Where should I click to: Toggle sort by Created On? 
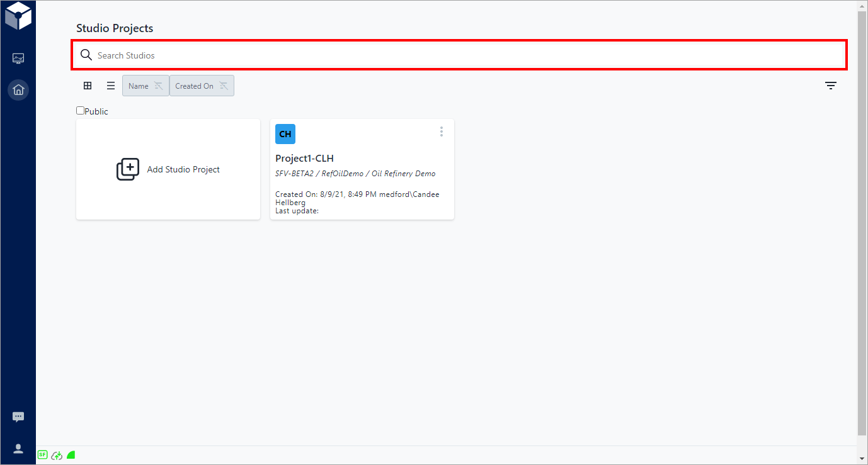click(x=202, y=86)
